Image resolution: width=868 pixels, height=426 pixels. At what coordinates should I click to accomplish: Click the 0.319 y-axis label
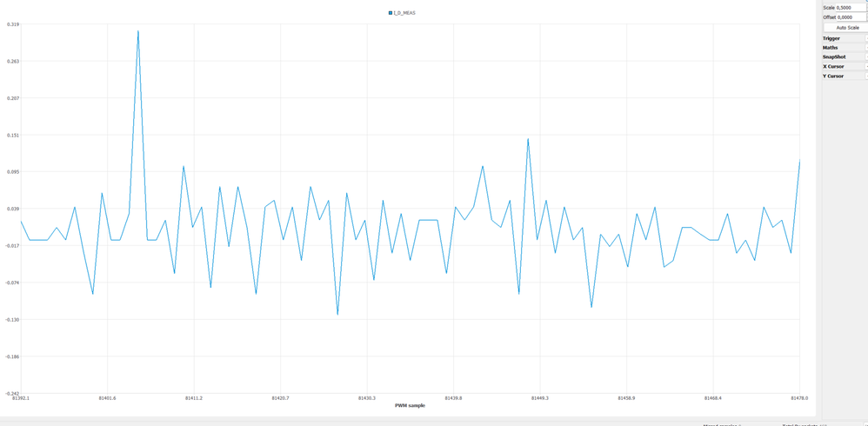point(13,24)
